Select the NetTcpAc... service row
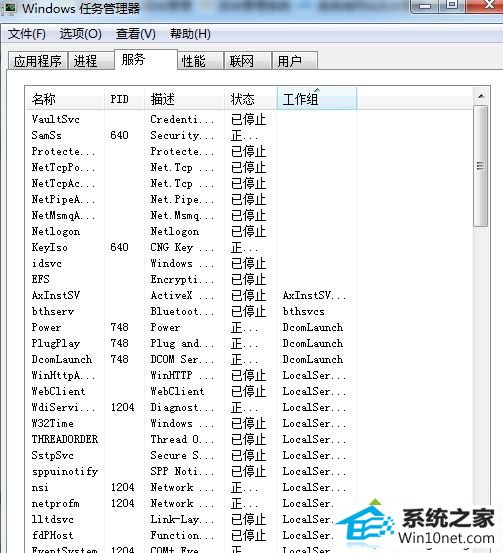The height and width of the screenshot is (553, 503). click(192, 183)
